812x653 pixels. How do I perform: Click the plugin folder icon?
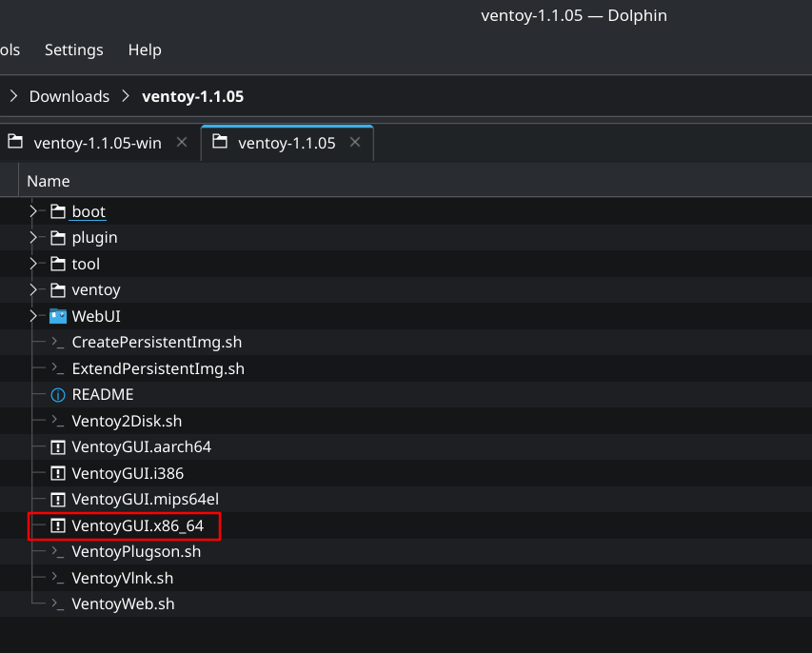click(x=58, y=238)
